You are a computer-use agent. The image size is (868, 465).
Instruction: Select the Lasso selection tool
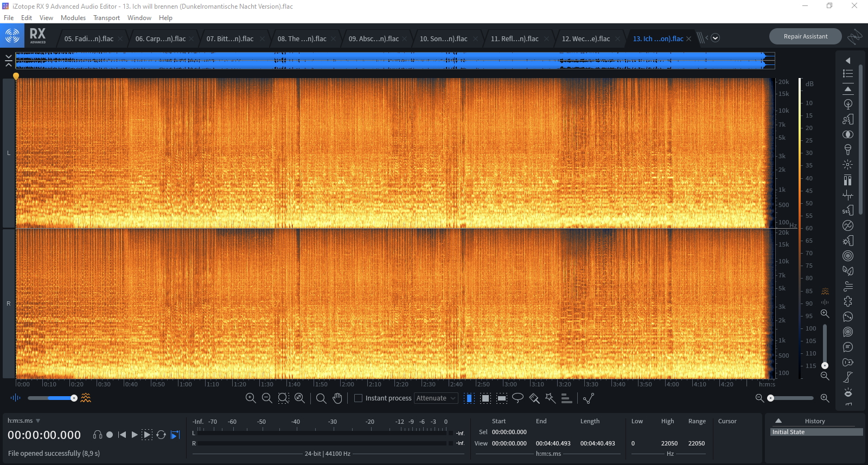click(x=518, y=398)
